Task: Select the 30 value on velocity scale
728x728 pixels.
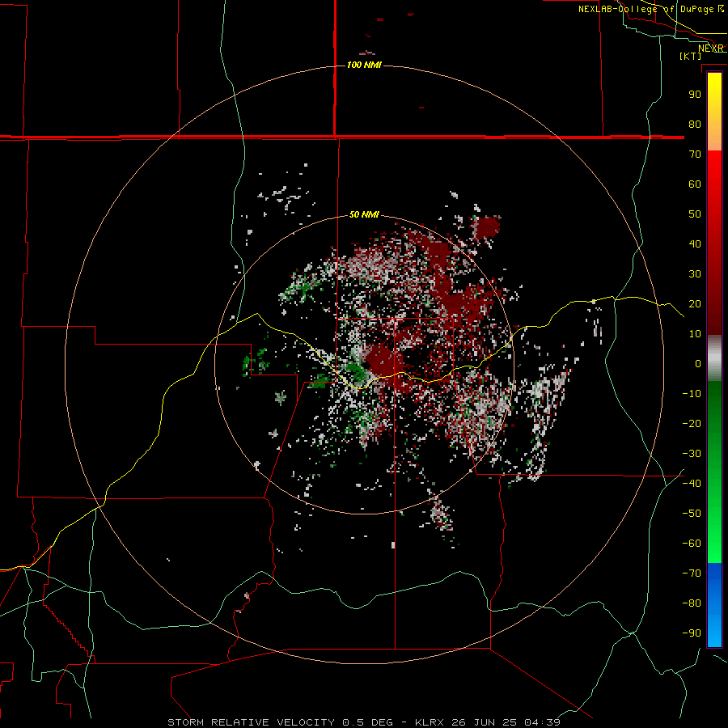Action: coord(695,274)
